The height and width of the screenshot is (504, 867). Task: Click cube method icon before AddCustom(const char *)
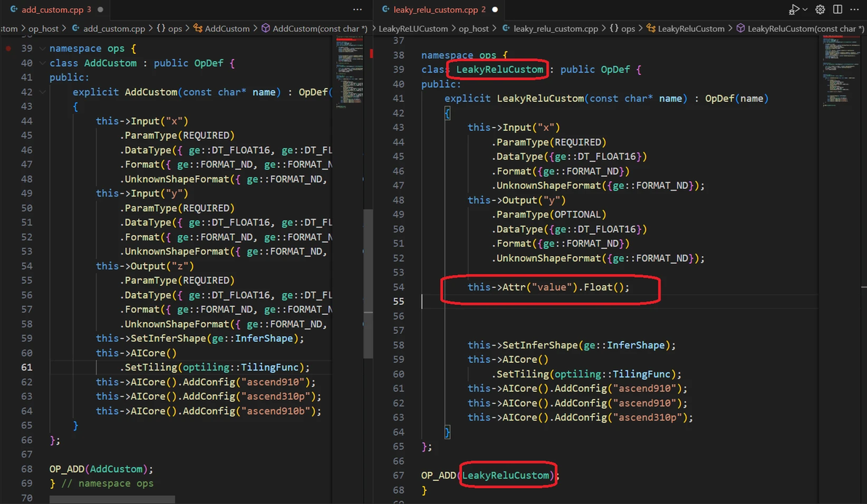click(265, 28)
